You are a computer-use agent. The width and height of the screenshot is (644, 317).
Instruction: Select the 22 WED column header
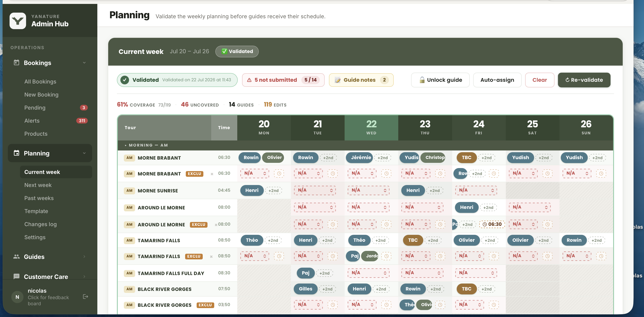pyautogui.click(x=371, y=128)
